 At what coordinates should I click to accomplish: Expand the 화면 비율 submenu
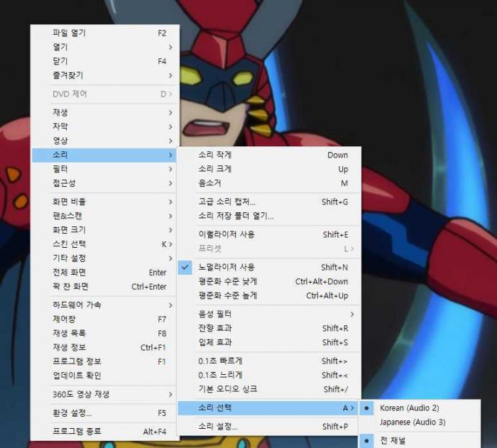click(x=104, y=202)
